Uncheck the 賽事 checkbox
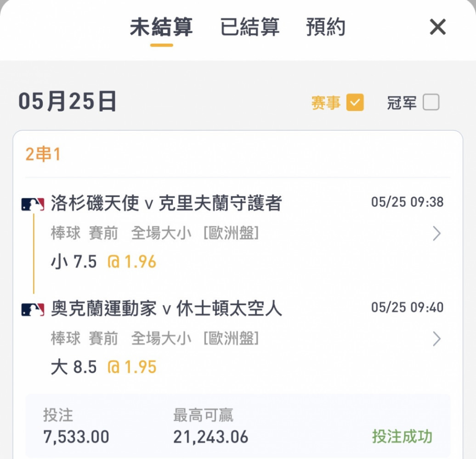The width and height of the screenshot is (476, 459). (x=355, y=102)
